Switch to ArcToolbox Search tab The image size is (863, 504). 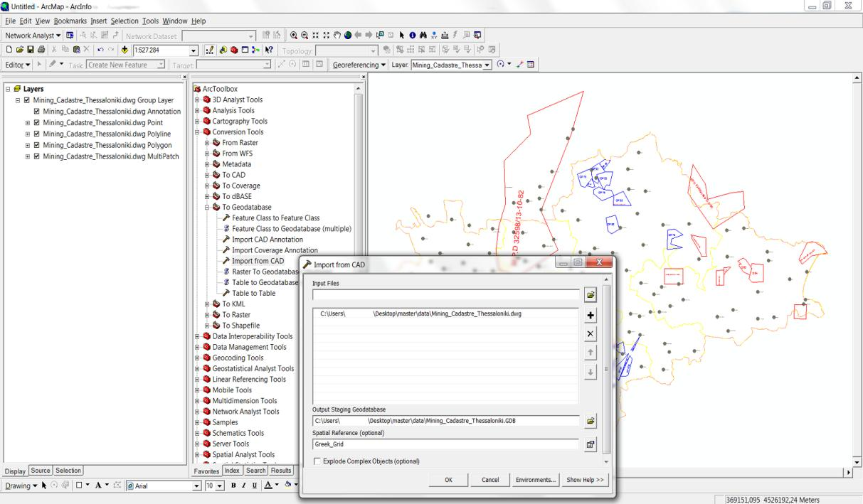point(255,471)
